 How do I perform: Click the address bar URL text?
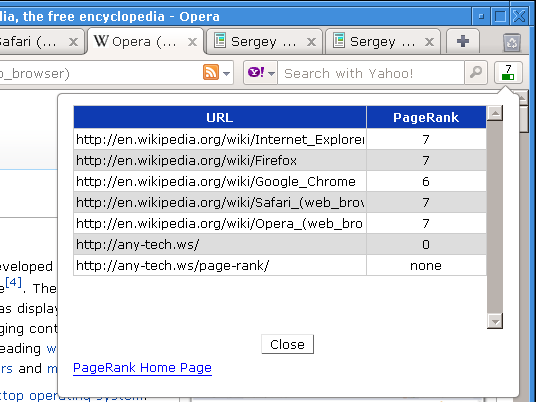35,73
